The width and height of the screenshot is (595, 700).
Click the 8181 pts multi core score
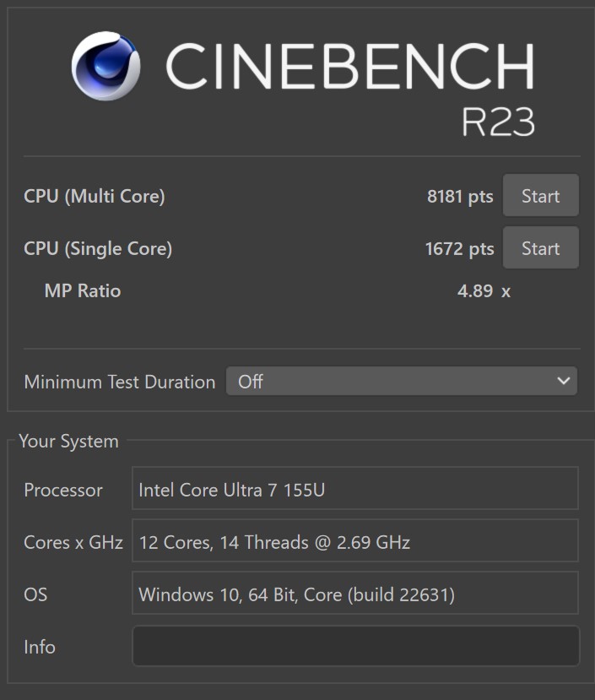point(460,197)
